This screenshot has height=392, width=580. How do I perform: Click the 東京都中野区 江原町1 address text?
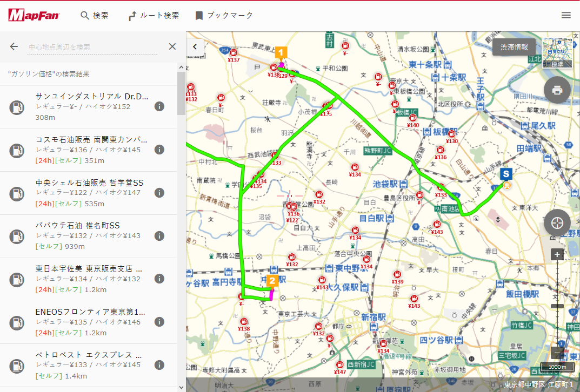click(538, 384)
